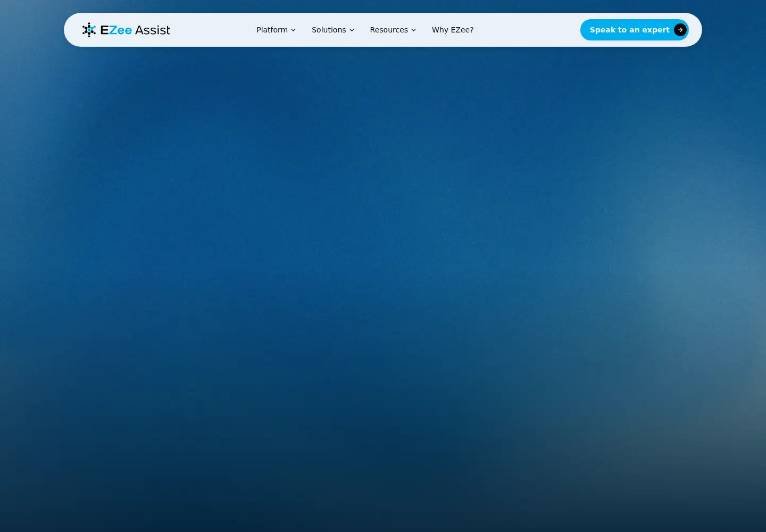
Task: Go to the Why EZee? page
Action: pyautogui.click(x=453, y=30)
